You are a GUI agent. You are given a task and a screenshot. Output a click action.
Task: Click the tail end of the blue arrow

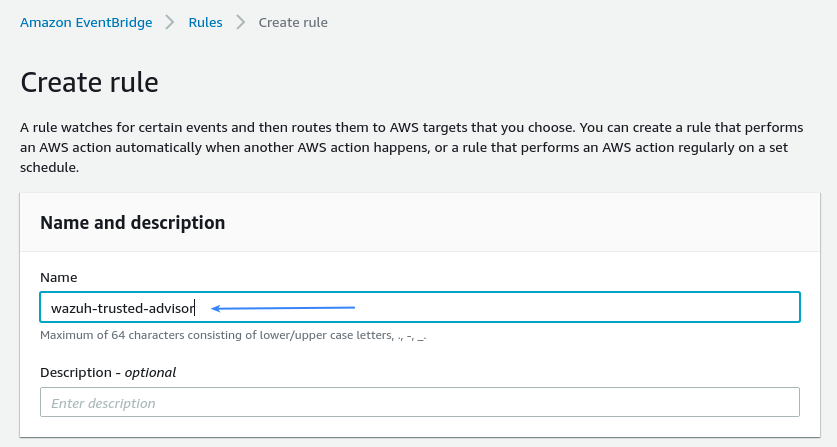tap(353, 306)
